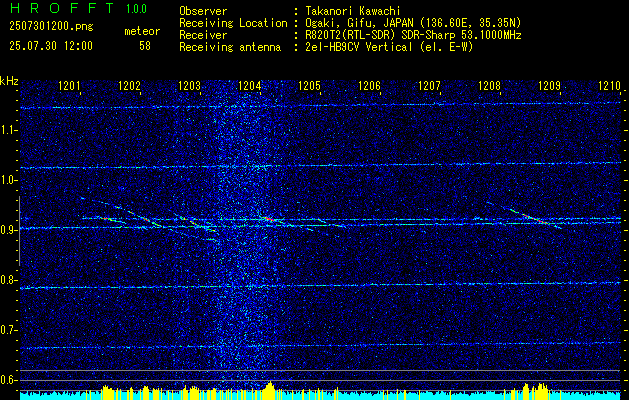This screenshot has height=400, width=629.
Task: Click the 1207 time marker
Action: click(x=430, y=86)
